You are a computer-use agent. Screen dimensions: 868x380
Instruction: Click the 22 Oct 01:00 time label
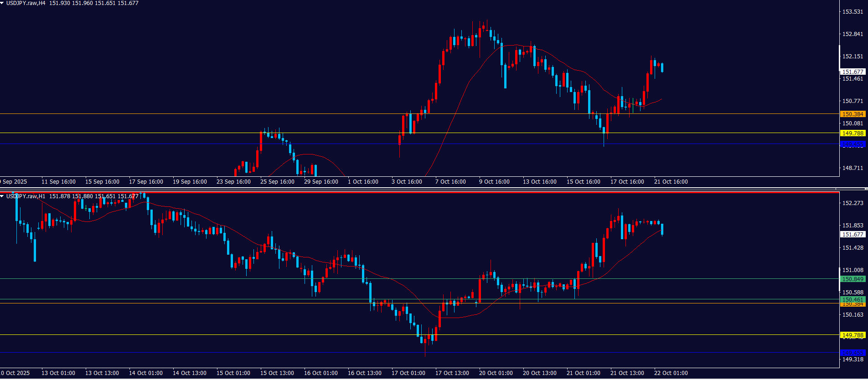click(x=671, y=373)
